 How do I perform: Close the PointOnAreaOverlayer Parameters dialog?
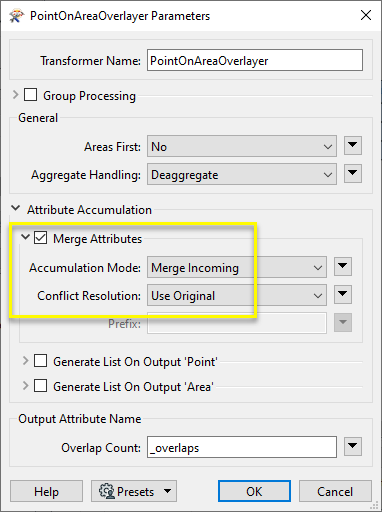pos(366,15)
